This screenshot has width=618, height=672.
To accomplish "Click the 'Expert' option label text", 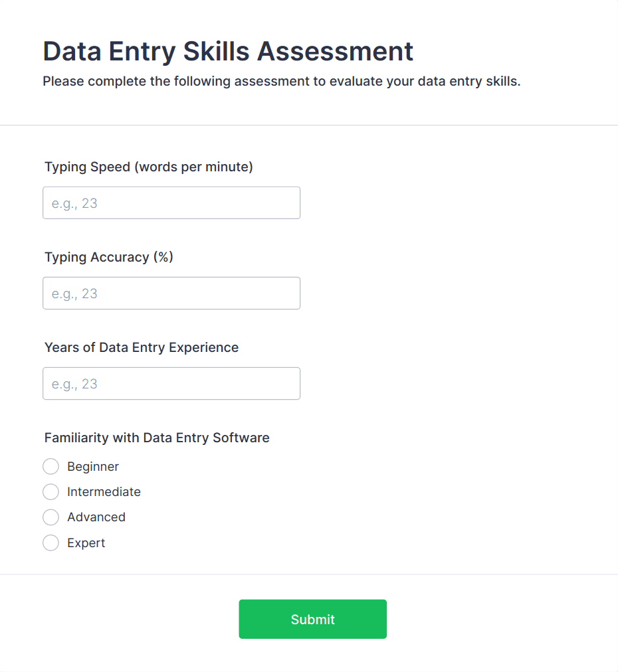I will point(86,543).
